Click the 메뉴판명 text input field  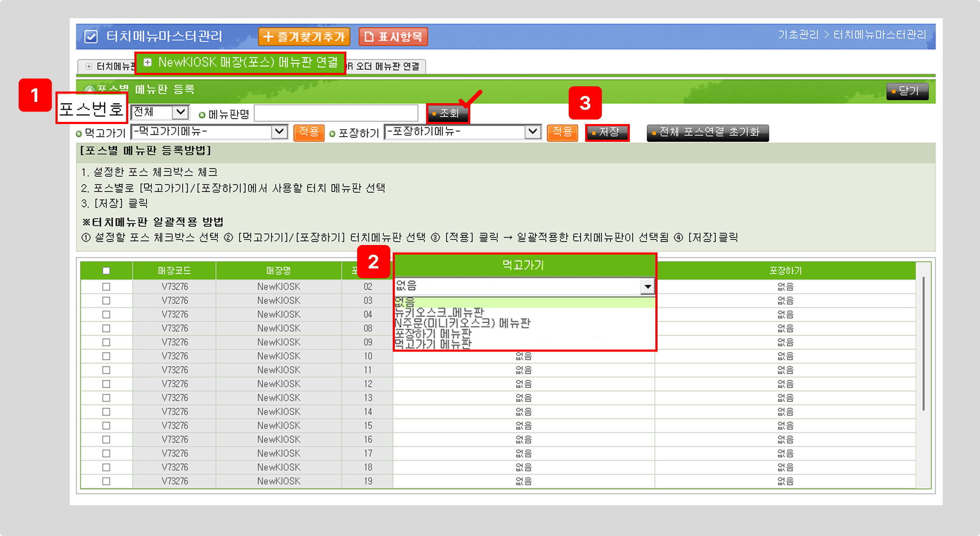(x=336, y=113)
